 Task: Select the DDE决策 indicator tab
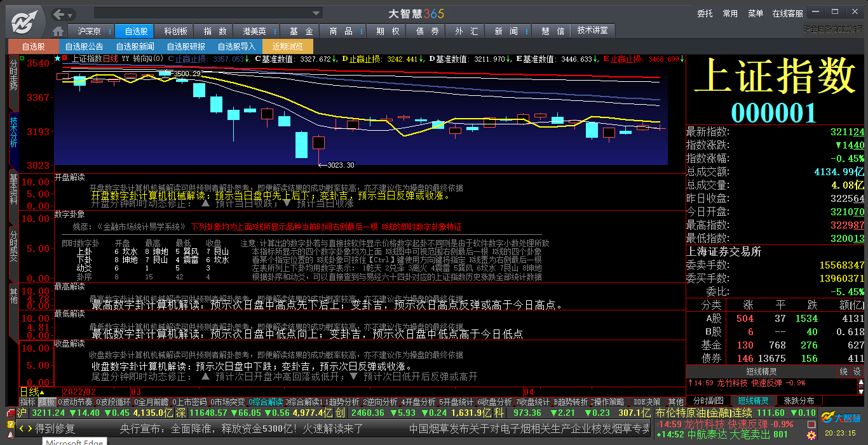tap(647, 402)
